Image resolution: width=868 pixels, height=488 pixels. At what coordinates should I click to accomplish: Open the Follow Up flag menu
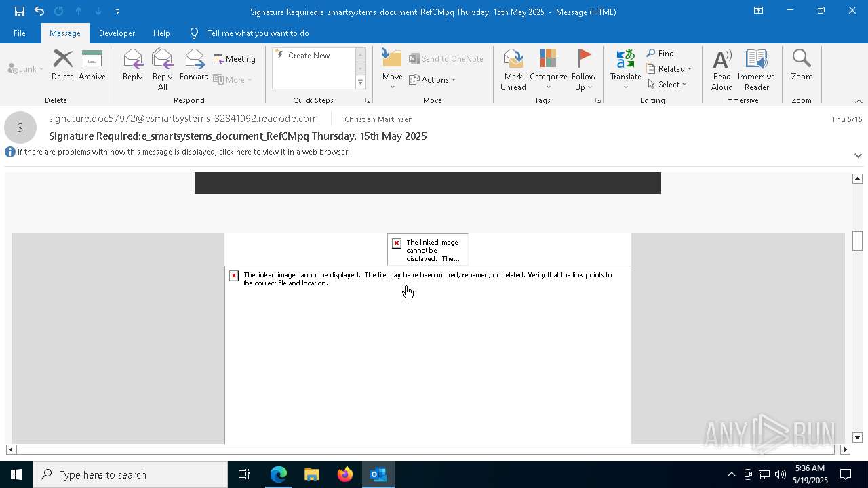coord(583,69)
